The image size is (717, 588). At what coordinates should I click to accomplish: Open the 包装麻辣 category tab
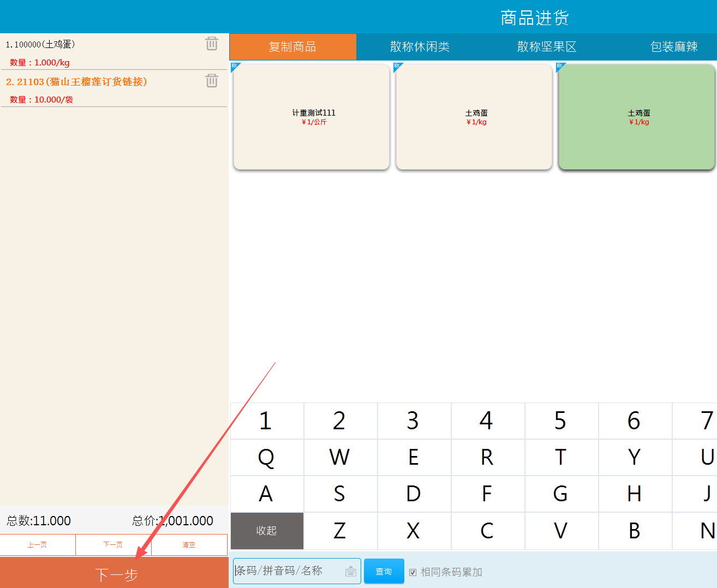(x=674, y=47)
